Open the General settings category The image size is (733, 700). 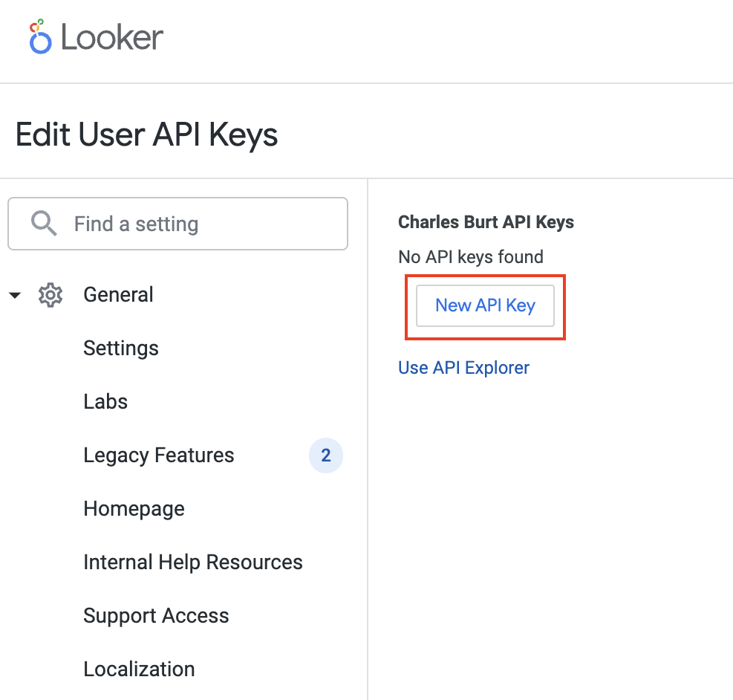[118, 295]
